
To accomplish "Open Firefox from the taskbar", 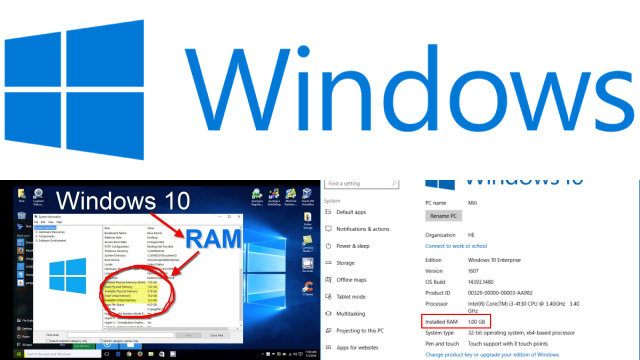I will [x=140, y=354].
